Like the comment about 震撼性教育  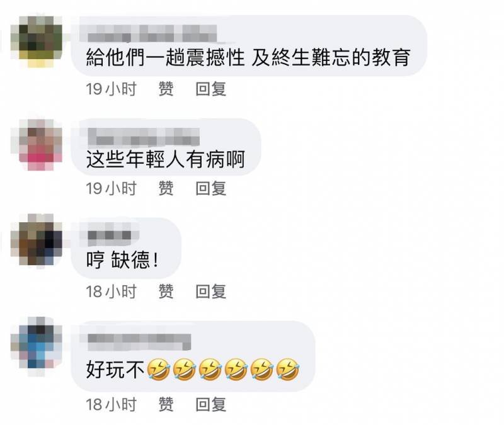pos(166,89)
